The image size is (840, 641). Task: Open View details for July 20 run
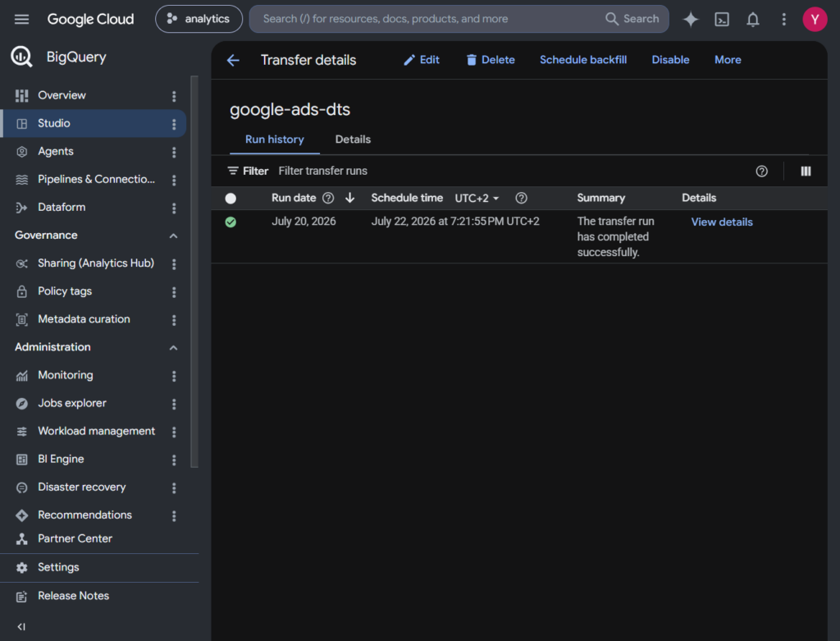click(x=722, y=222)
